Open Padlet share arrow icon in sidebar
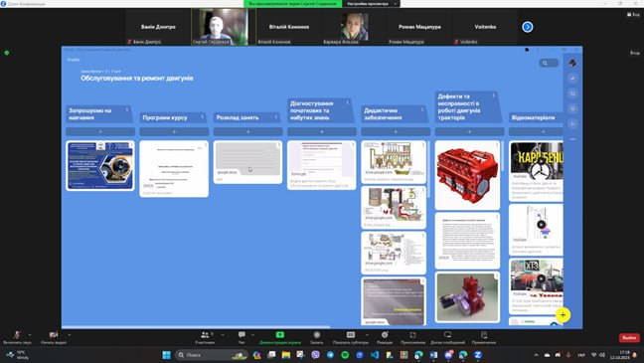Viewport: 644px width, 363px height. (572, 79)
